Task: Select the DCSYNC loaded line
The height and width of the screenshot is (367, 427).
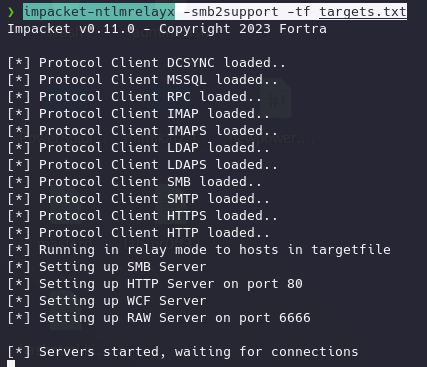Action: coord(147,63)
